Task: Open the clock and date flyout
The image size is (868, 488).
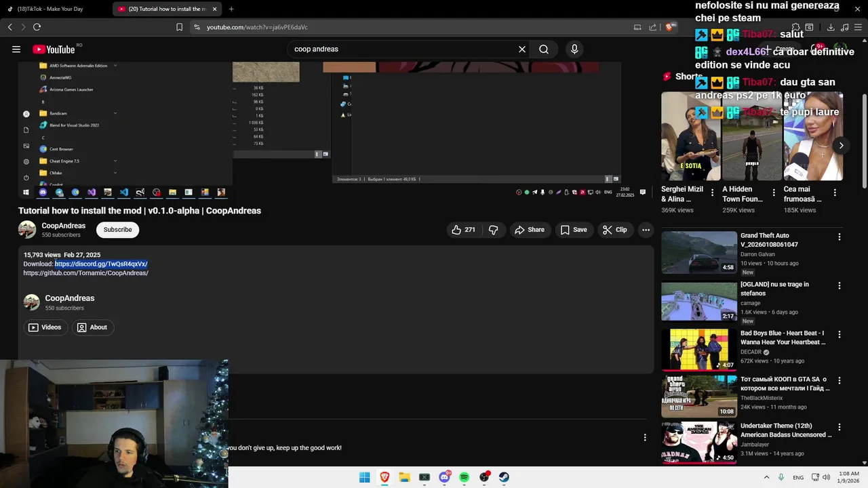Action: tap(849, 477)
